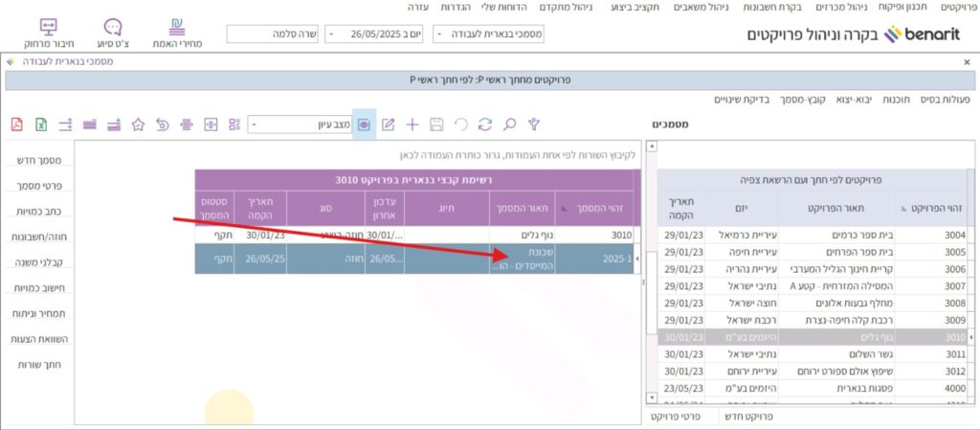This screenshot has height=430, width=980.
Task: Click the refresh arrows icon
Action: pos(484,124)
